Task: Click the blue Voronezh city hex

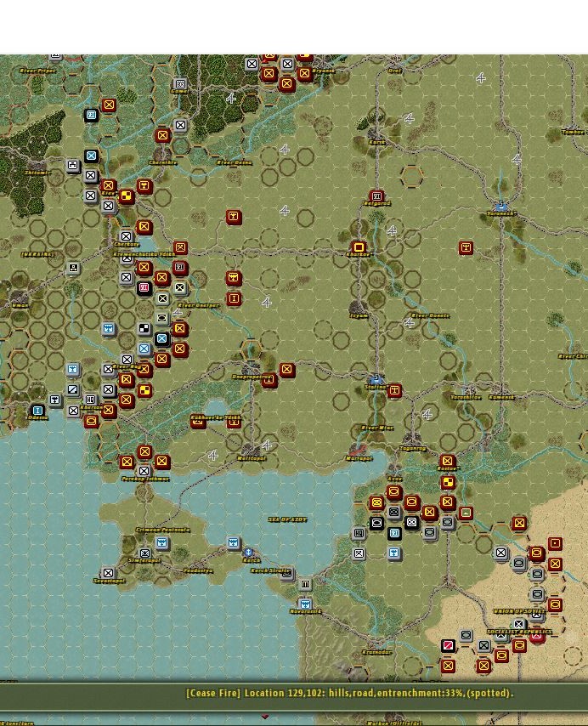Action: pos(501,206)
